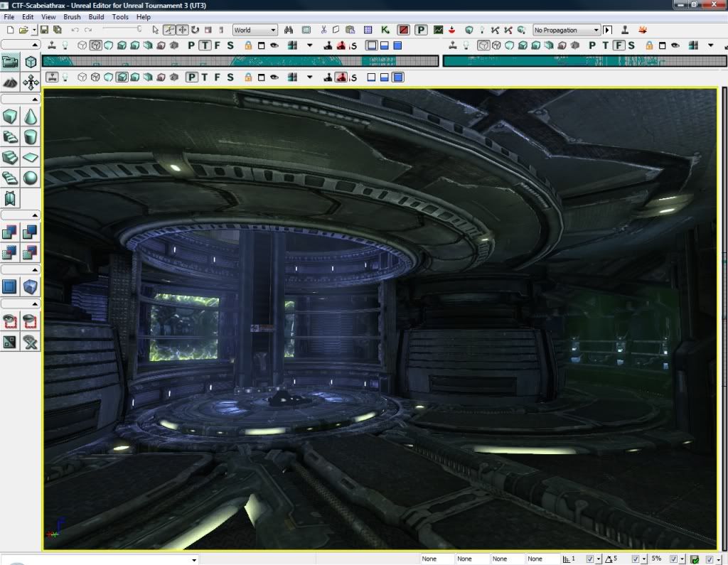Toggle lock on main viewport toolbar
The image size is (728, 565).
pos(248,77)
